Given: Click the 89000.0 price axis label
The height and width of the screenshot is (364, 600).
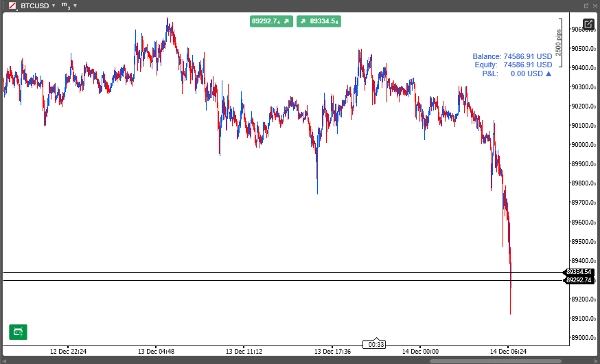Looking at the screenshot, I should [x=583, y=338].
